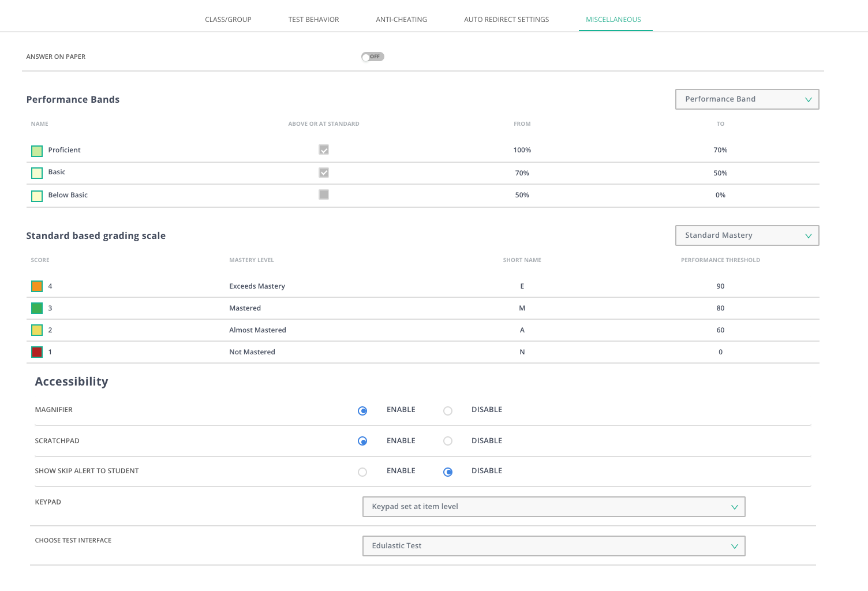Select Enable for Magnifier
868x591 pixels.
click(x=362, y=411)
